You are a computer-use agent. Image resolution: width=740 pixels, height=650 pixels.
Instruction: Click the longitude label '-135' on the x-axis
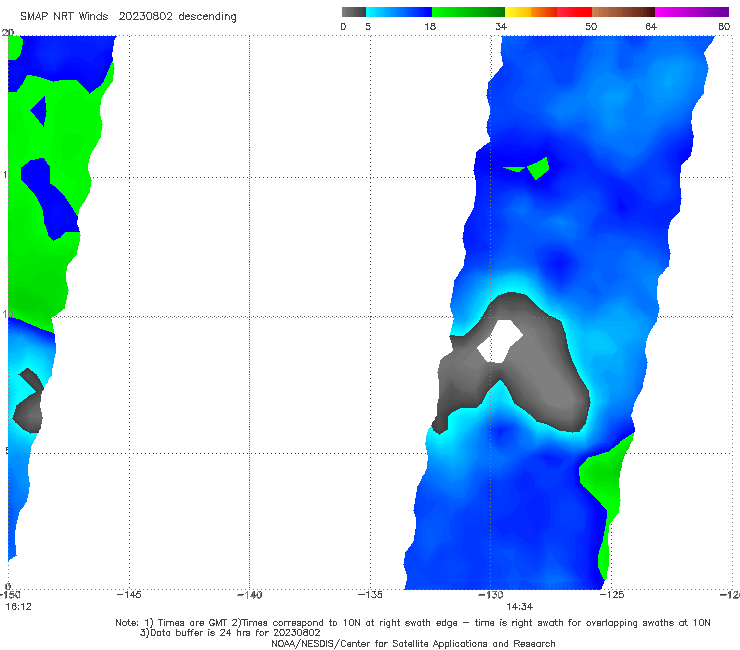[370, 595]
